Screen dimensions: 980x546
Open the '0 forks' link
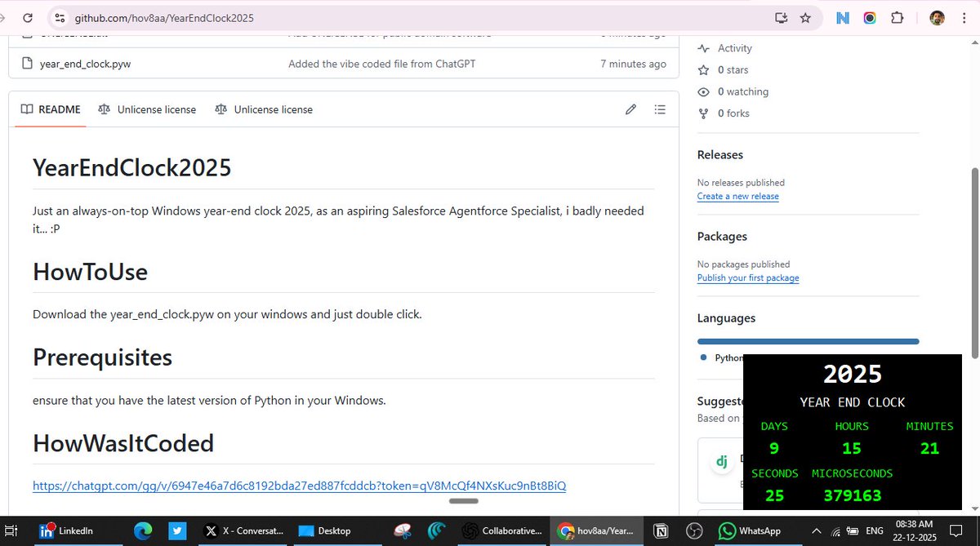point(724,113)
